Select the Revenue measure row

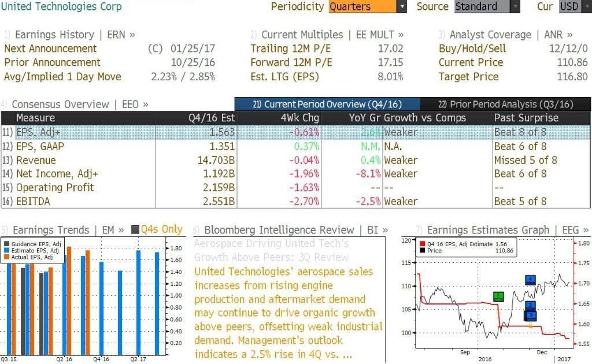(x=295, y=160)
